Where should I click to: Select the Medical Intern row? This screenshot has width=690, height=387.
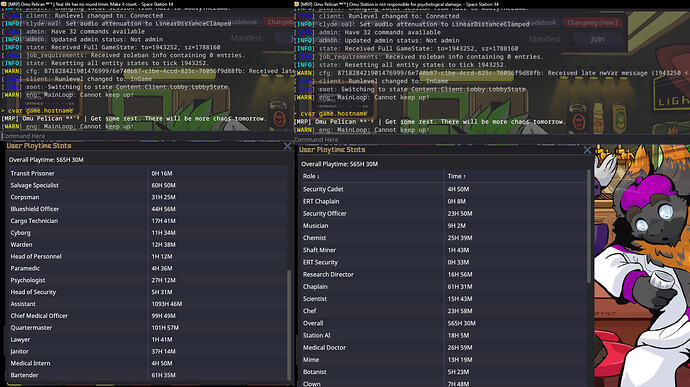[x=148, y=364]
